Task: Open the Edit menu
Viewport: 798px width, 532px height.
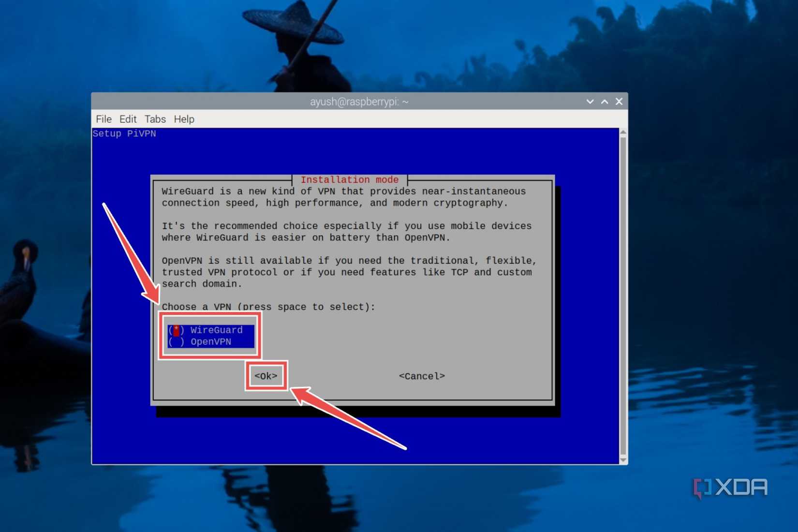Action: tap(128, 119)
